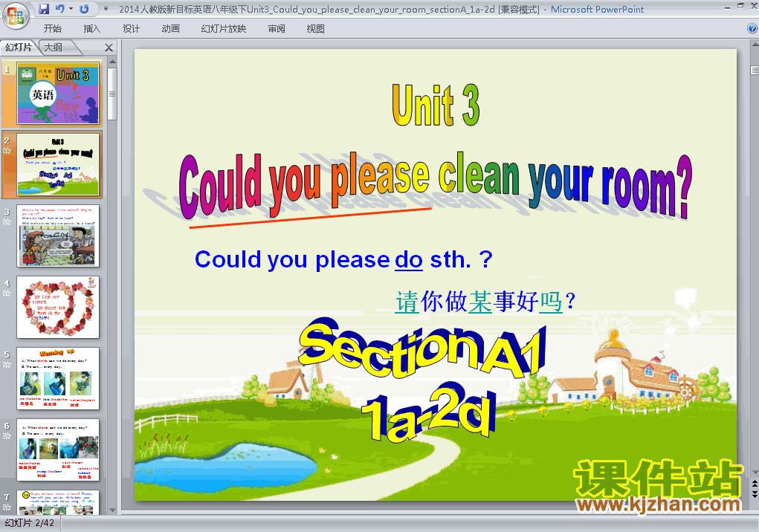
Task: Select slide 1 thumbnail with 英语 cover
Action: 58,94
